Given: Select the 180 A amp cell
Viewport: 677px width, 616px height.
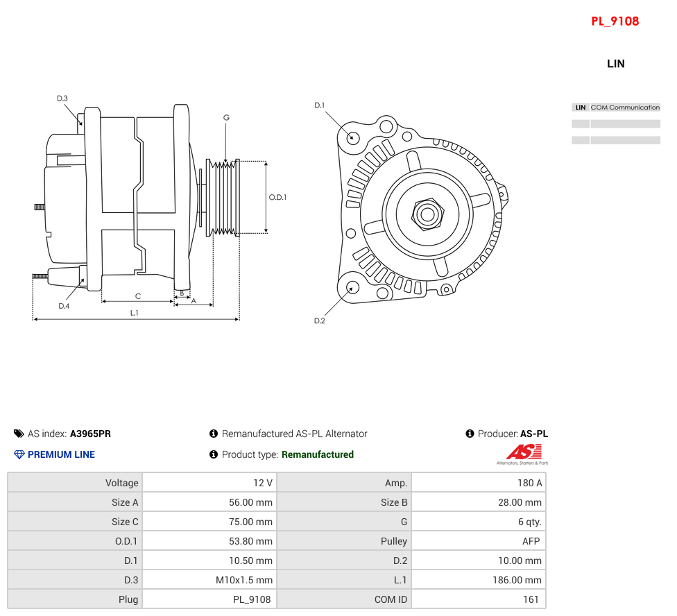Looking at the screenshot, I should pyautogui.click(x=479, y=483).
